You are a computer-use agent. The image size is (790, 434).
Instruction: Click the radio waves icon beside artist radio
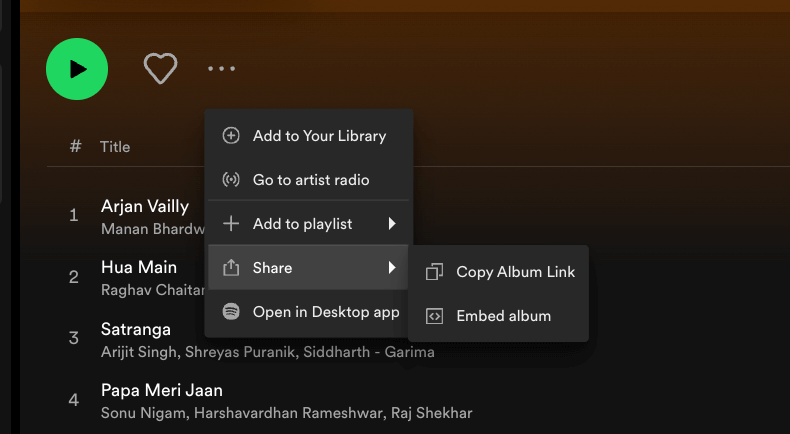tap(231, 180)
